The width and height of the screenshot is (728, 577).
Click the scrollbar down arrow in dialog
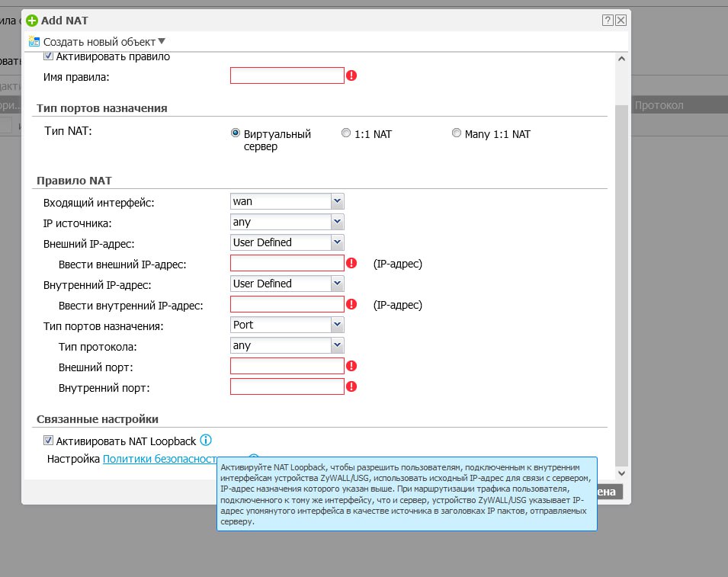pos(622,473)
